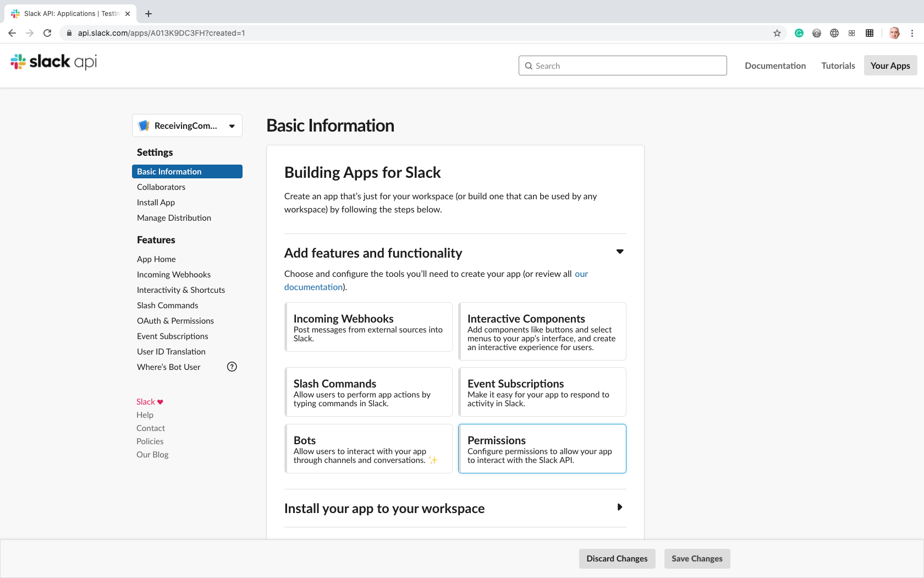Open User ID Translation in sidebar

[x=171, y=352]
